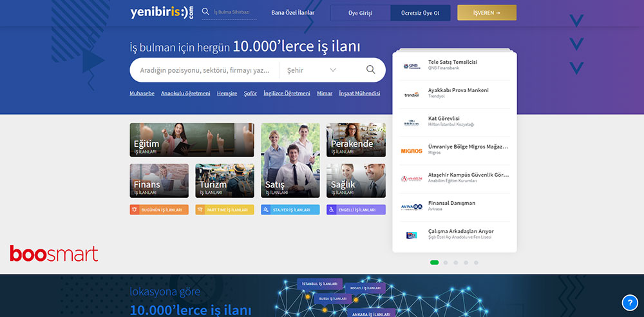644x317 pixels.
Task: Click the magnifier icon in main search bar
Action: (370, 70)
